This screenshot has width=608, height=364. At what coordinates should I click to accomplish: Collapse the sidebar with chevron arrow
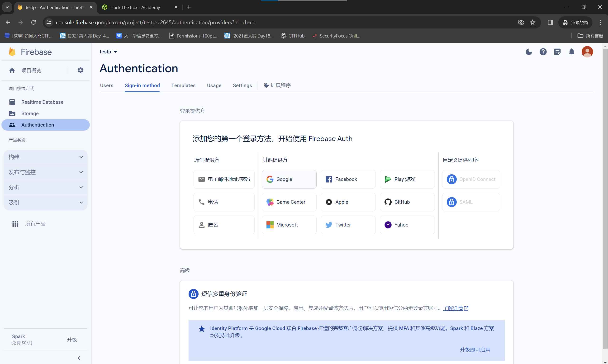(x=79, y=358)
